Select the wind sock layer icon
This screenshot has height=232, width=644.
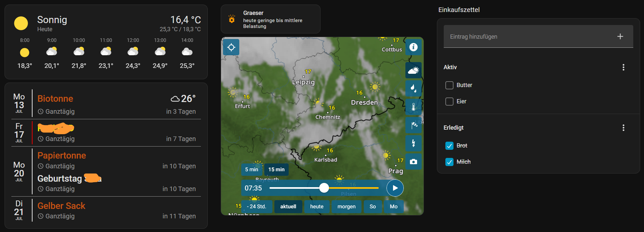click(414, 125)
